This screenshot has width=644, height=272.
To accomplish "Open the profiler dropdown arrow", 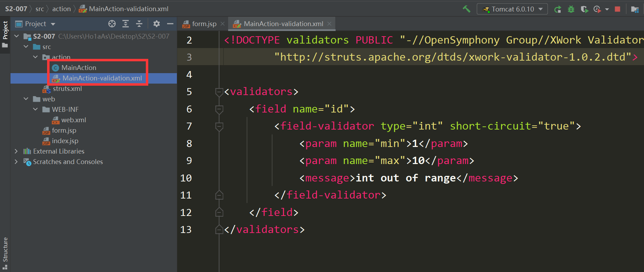I will point(607,9).
